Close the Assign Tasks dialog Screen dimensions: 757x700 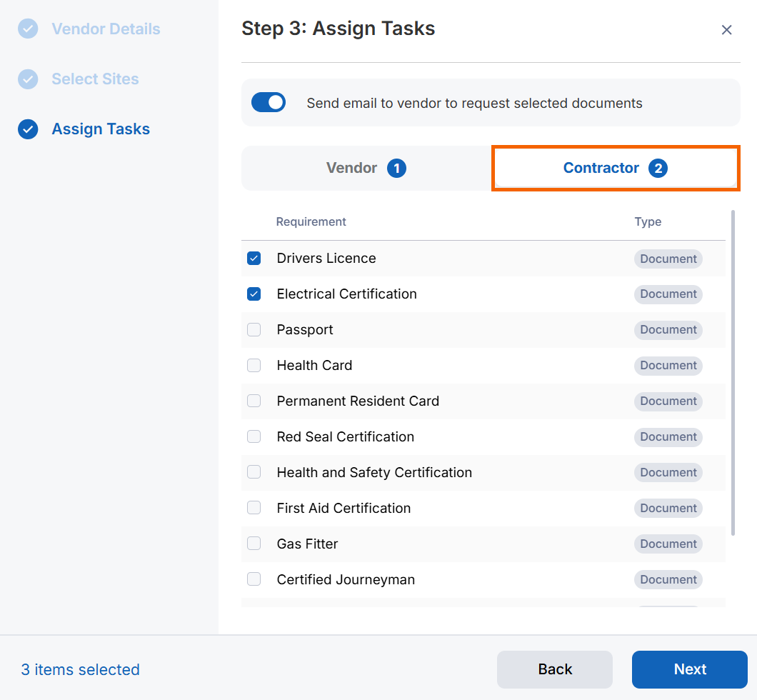click(726, 30)
